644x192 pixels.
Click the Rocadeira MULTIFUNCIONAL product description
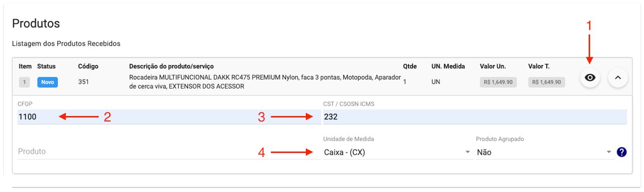coord(265,82)
